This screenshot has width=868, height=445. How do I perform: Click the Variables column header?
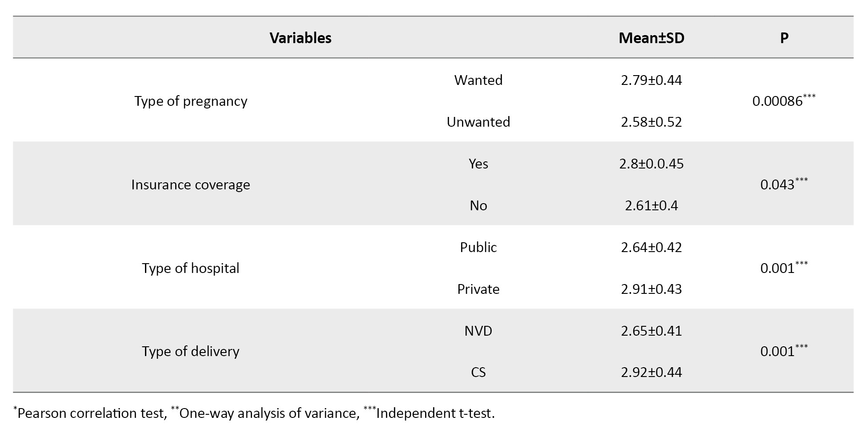[301, 38]
